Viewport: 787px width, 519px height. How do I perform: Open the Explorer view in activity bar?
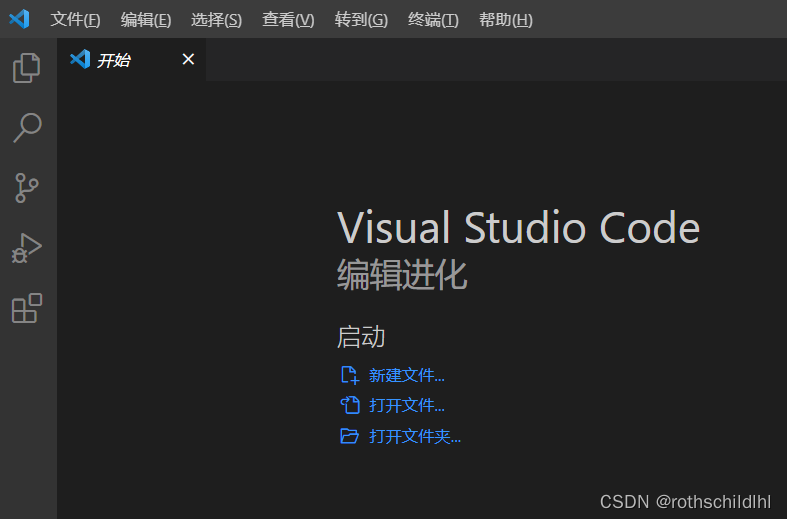click(x=27, y=68)
